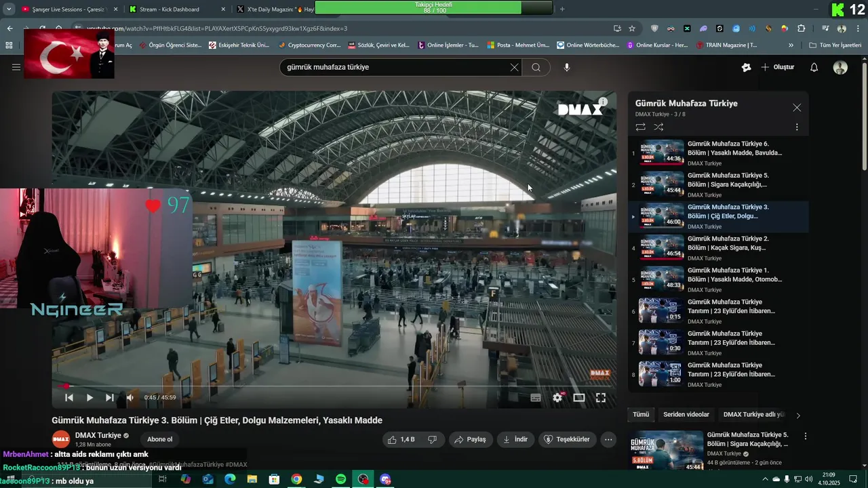Seek on the video progress bar
Viewport: 868px width, 488px height.
334,386
